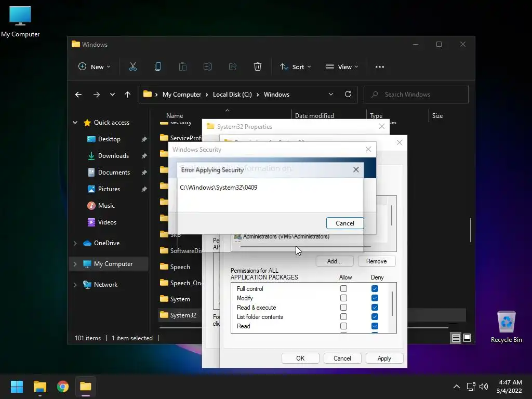This screenshot has height=399, width=532.
Task: Open Downloads in Quick access
Action: coord(113,156)
